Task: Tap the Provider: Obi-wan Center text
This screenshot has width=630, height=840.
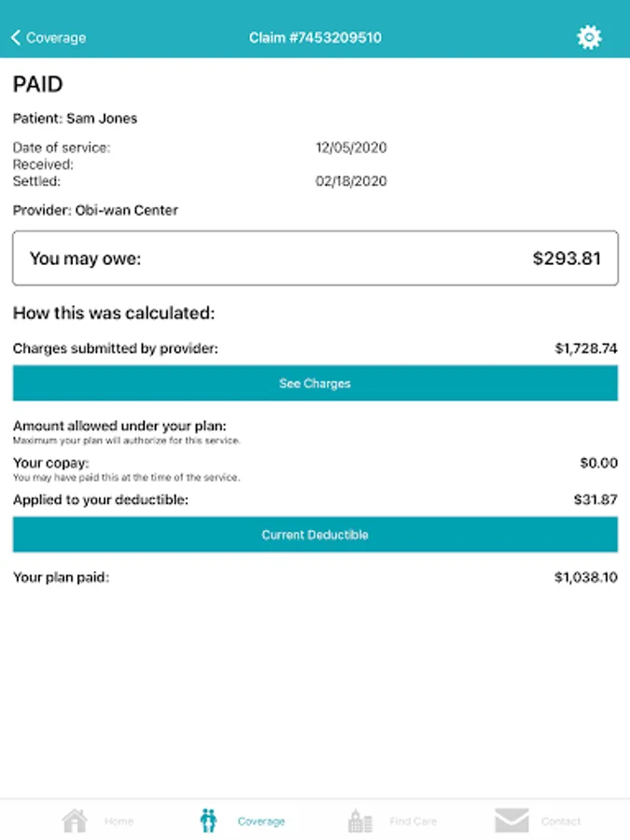Action: pyautogui.click(x=95, y=210)
